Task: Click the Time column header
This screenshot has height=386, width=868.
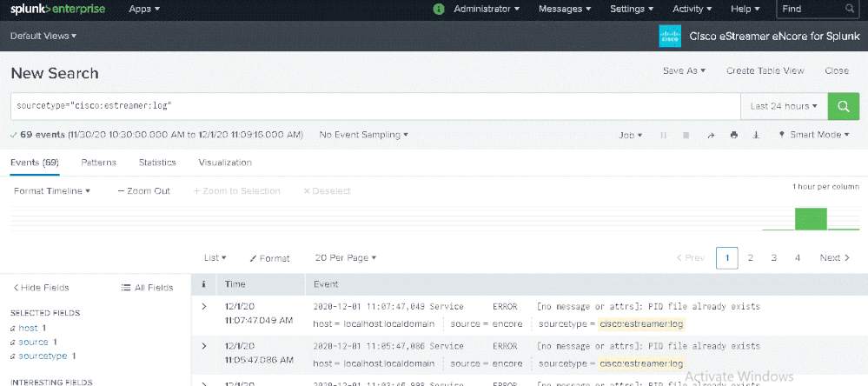Action: tap(235, 284)
